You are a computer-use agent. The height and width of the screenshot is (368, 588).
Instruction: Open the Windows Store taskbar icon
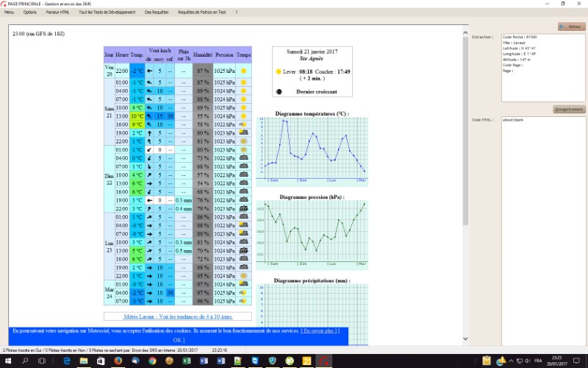101,361
